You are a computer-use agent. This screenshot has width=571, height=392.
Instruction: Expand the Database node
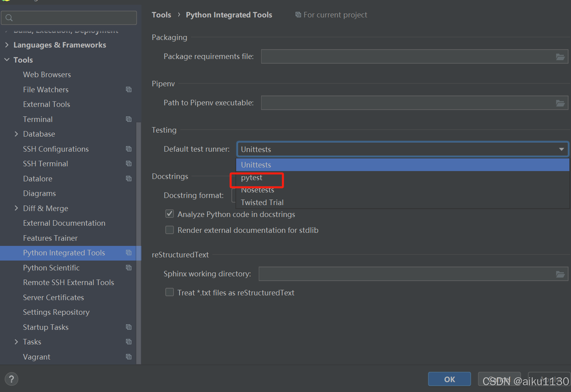click(16, 134)
